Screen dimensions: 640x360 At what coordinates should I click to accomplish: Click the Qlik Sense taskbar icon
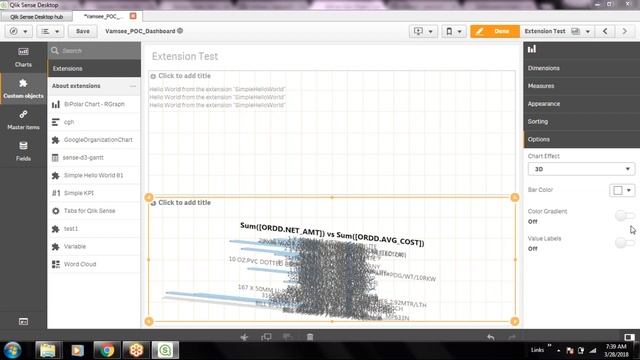click(x=165, y=350)
